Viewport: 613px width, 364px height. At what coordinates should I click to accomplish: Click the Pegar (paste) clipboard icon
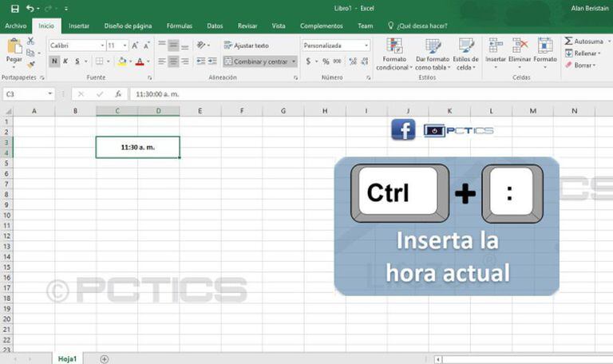(14, 49)
